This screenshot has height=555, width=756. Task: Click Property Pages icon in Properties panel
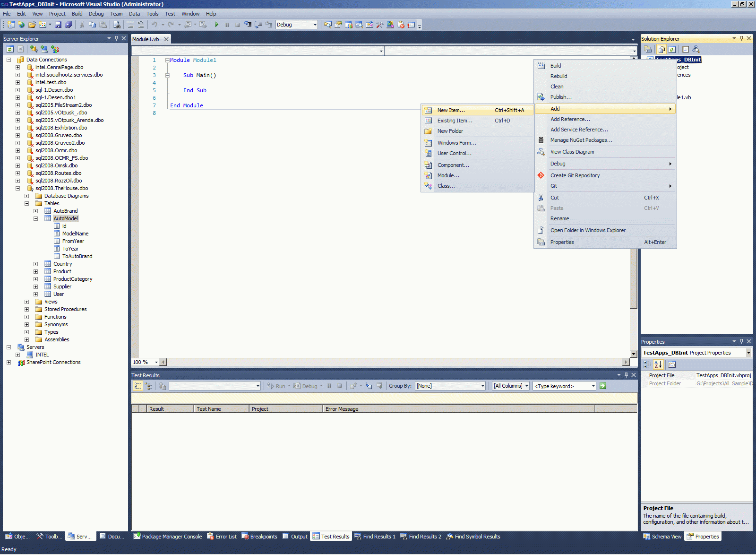(x=672, y=364)
